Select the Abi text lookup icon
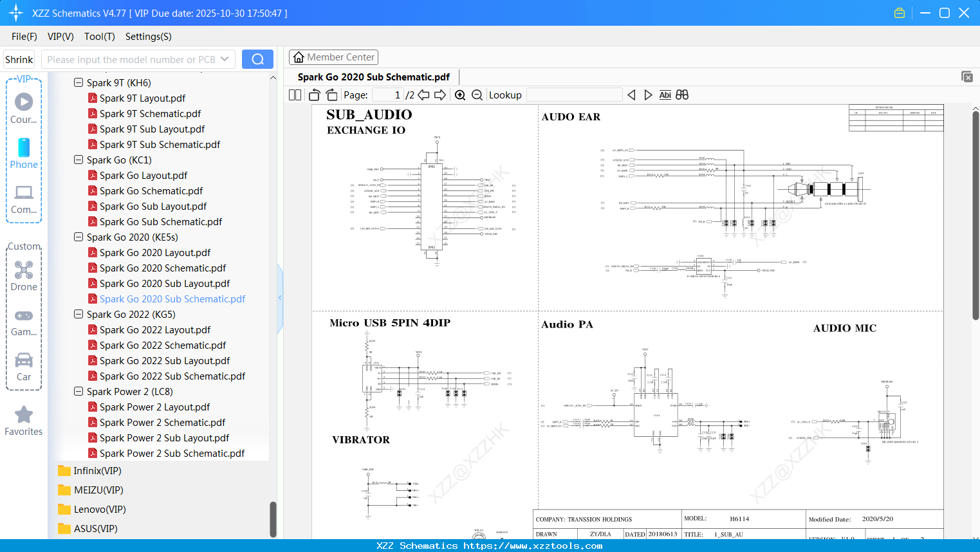The width and height of the screenshot is (980, 552). point(665,95)
